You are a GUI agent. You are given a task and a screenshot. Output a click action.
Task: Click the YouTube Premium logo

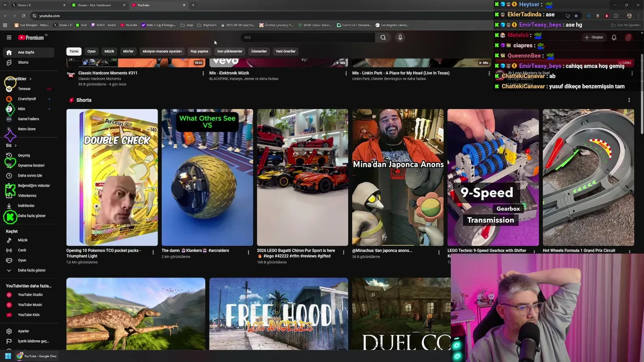tap(32, 37)
